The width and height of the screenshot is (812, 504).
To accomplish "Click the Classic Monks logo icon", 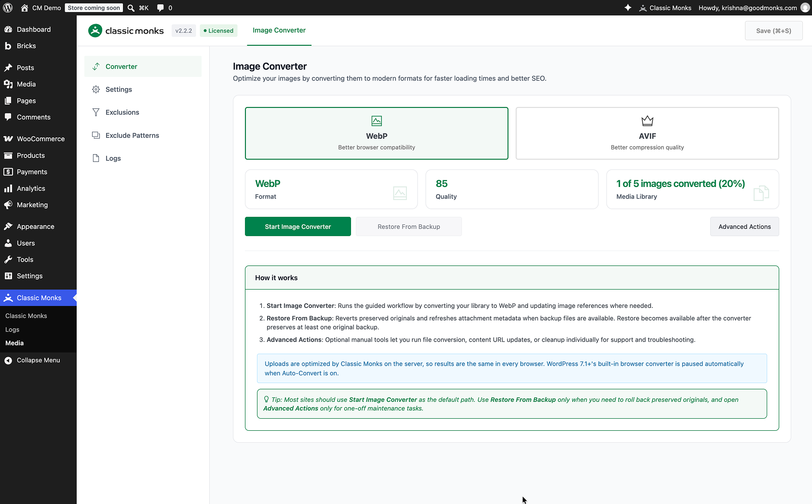I will pos(95,31).
